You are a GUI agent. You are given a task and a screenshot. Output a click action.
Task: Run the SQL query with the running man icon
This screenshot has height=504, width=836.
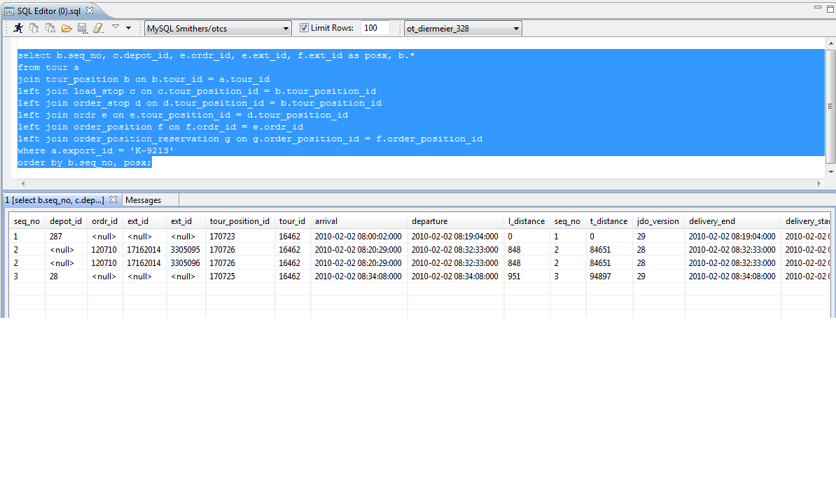[18, 28]
